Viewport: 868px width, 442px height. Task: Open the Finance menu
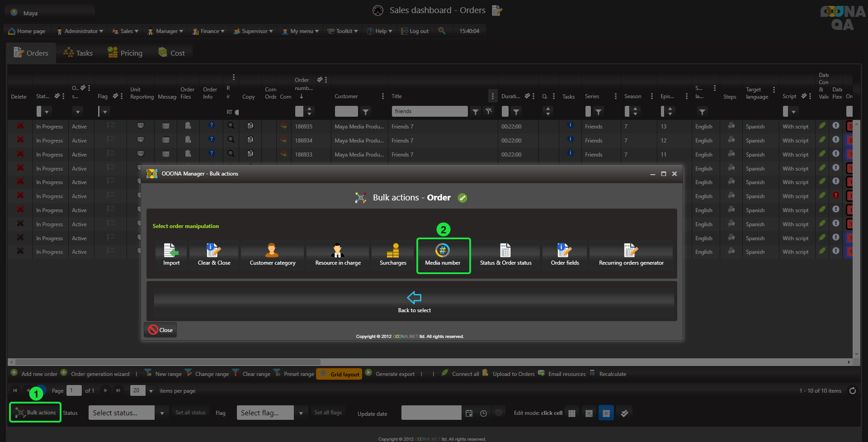coord(208,31)
